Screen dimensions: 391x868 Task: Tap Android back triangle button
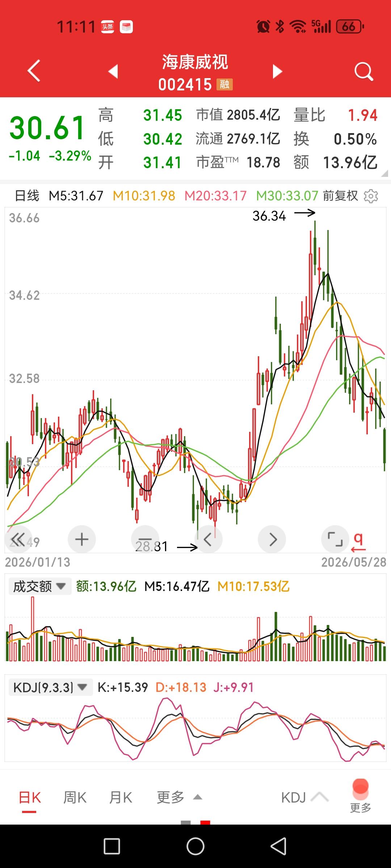[278, 846]
